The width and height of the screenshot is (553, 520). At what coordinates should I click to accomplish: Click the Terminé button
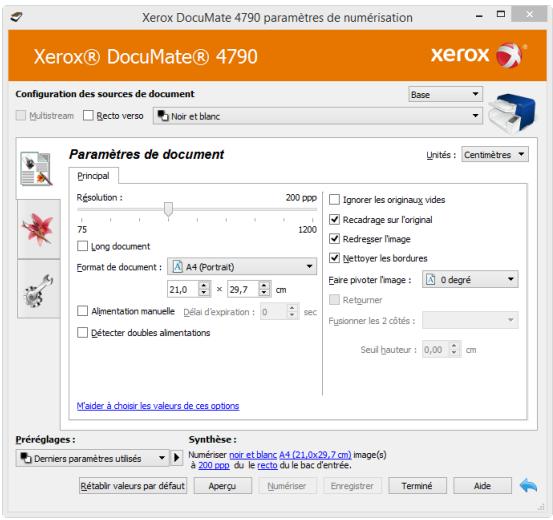[x=417, y=486]
